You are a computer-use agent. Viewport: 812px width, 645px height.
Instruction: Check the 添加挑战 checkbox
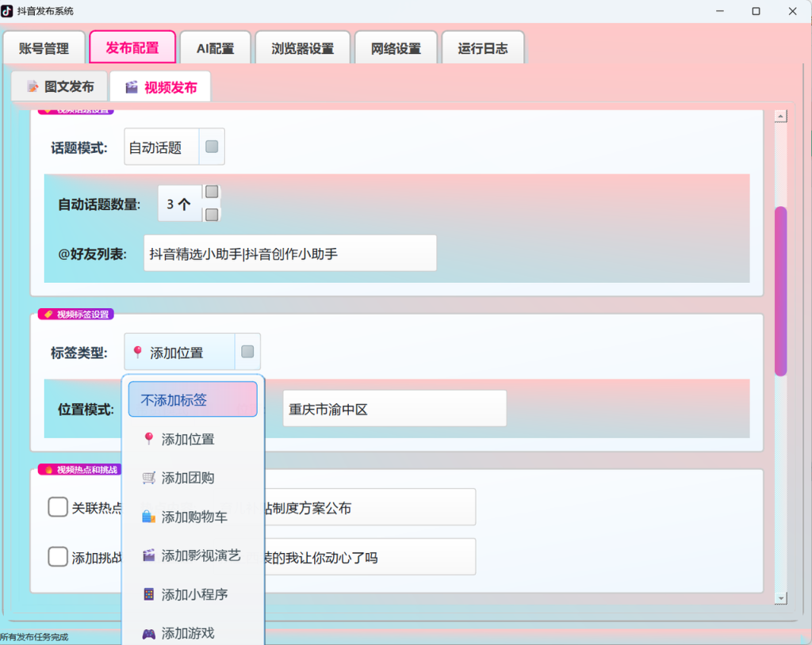coord(57,557)
